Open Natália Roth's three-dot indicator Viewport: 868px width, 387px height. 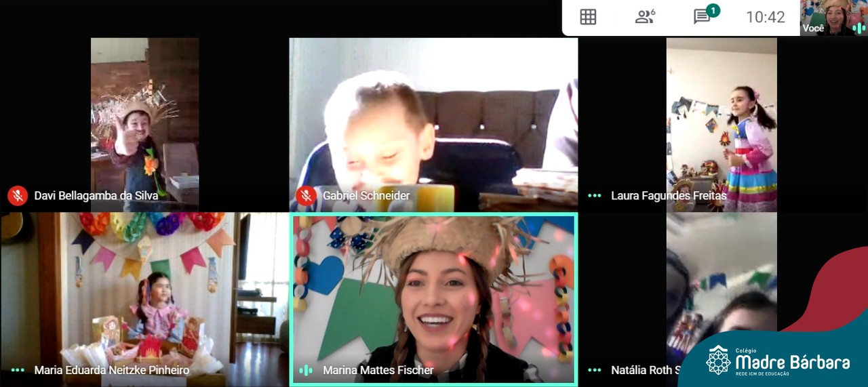coord(595,370)
